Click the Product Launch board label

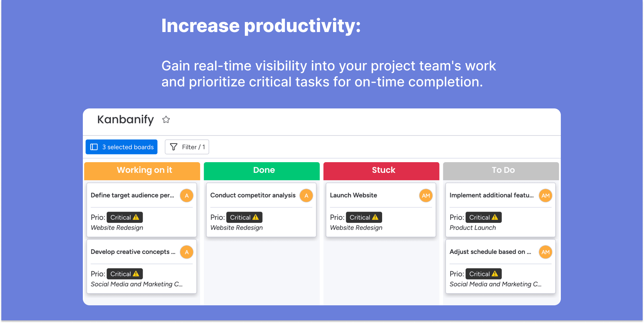(x=473, y=228)
